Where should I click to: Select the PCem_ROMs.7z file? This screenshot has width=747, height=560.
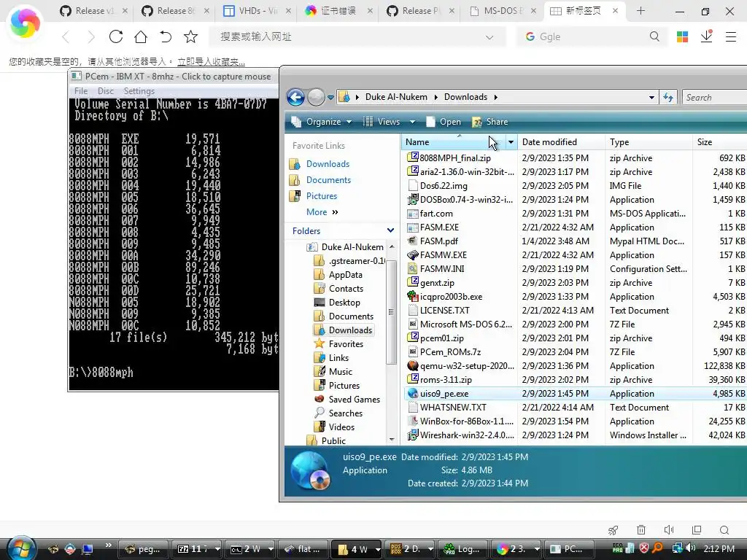[450, 352]
